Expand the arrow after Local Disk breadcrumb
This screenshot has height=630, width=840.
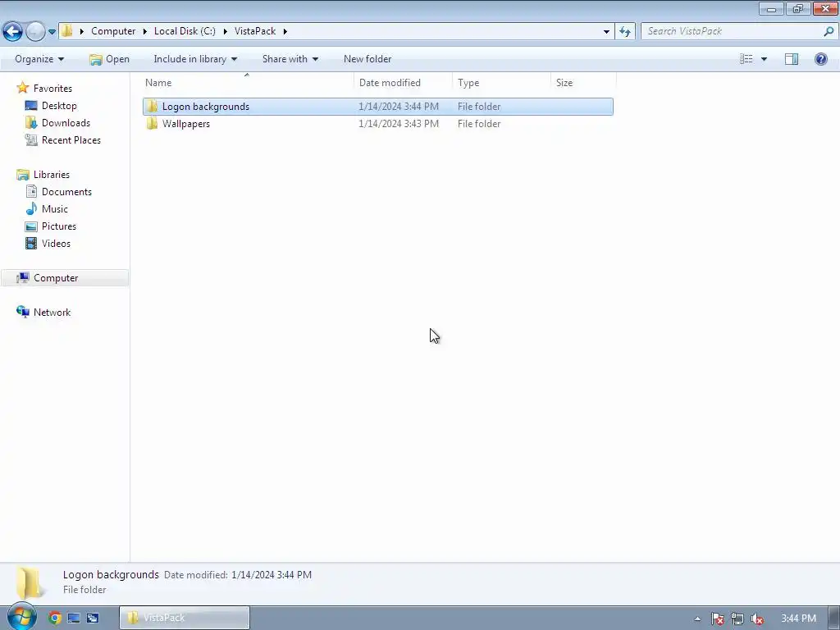pos(225,31)
